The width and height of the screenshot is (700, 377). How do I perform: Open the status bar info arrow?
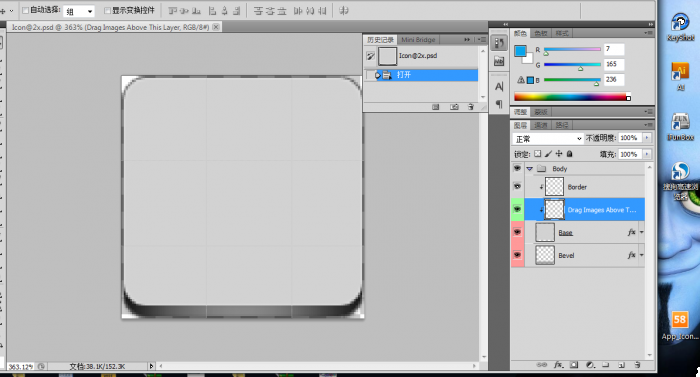tap(151, 366)
